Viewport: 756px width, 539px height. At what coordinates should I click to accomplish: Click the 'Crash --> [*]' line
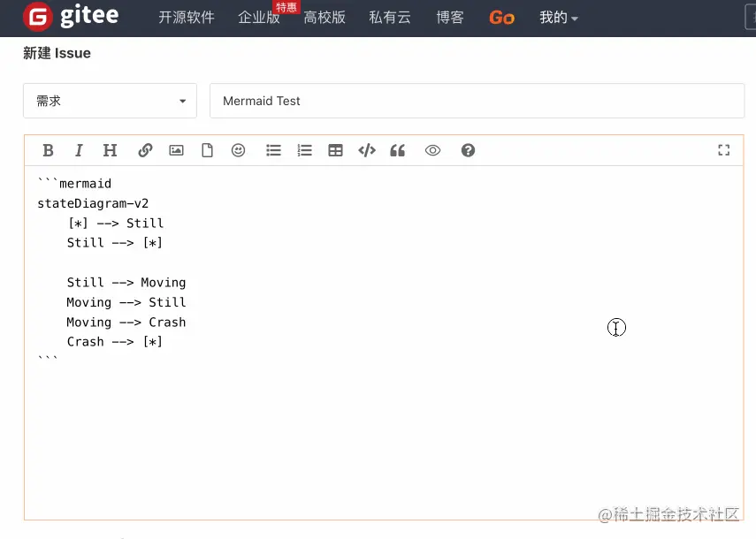tap(115, 341)
